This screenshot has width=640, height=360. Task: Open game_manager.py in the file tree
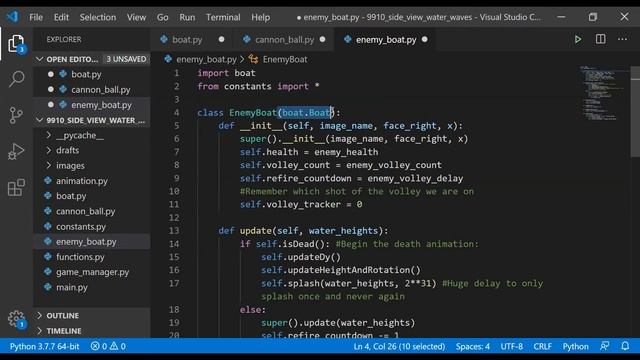pyautogui.click(x=92, y=272)
